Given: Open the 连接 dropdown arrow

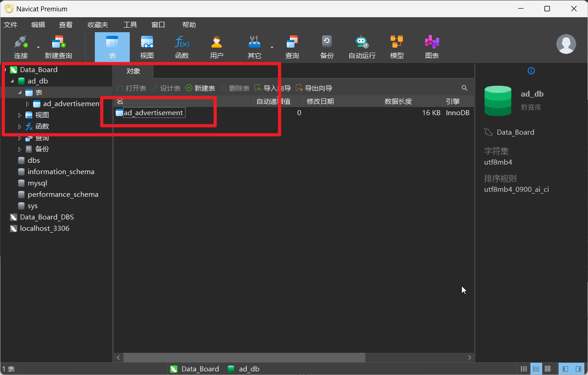Looking at the screenshot, I should pyautogui.click(x=38, y=47).
